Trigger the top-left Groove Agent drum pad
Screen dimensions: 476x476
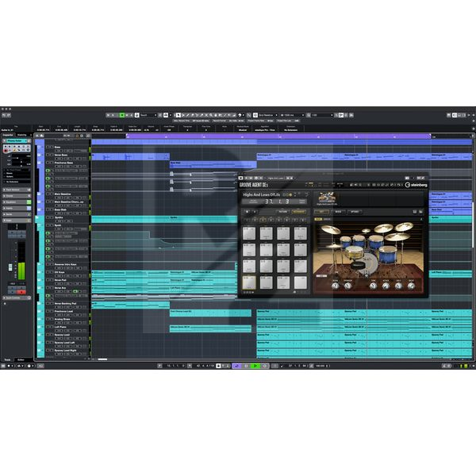pos(249,233)
